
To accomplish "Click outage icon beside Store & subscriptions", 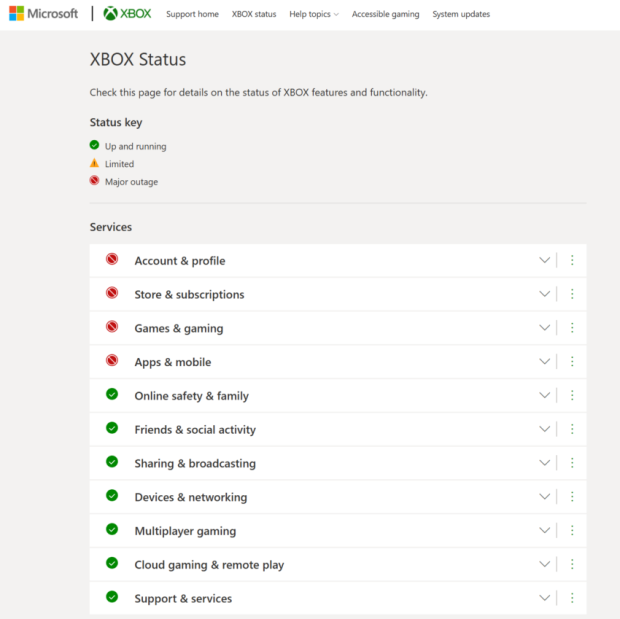I will coord(112,293).
